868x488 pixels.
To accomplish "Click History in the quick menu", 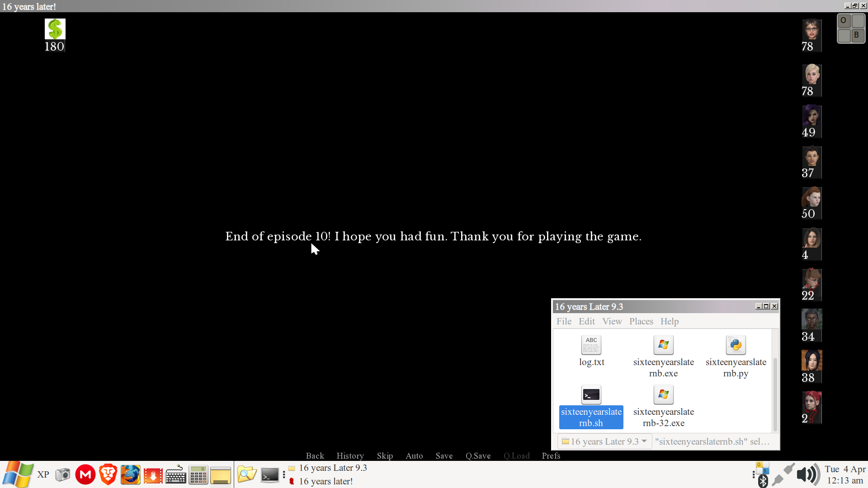I will point(350,455).
